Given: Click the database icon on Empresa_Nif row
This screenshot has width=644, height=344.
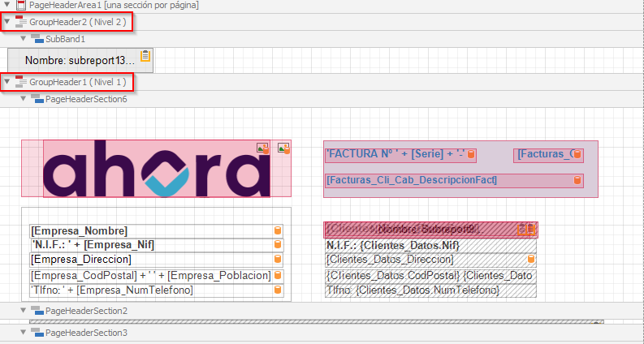Looking at the screenshot, I should pos(278,245).
